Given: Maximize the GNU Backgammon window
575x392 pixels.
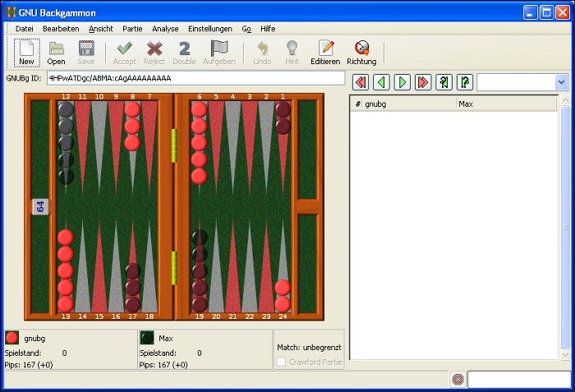Looking at the screenshot, I should [546, 12].
